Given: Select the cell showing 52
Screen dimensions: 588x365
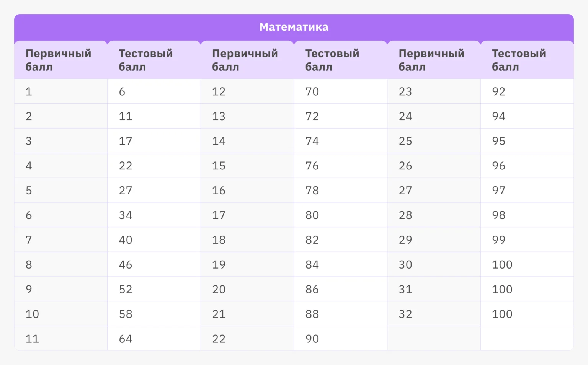Looking at the screenshot, I should [x=126, y=290].
